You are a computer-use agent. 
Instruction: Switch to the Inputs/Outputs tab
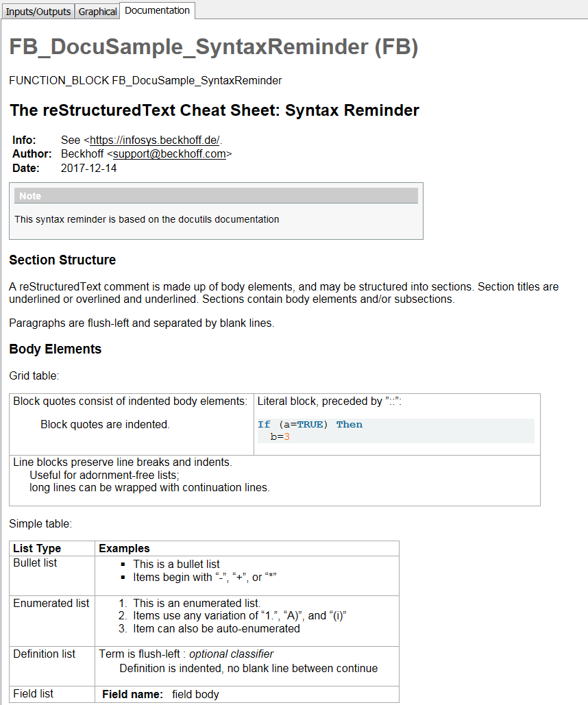pyautogui.click(x=38, y=11)
